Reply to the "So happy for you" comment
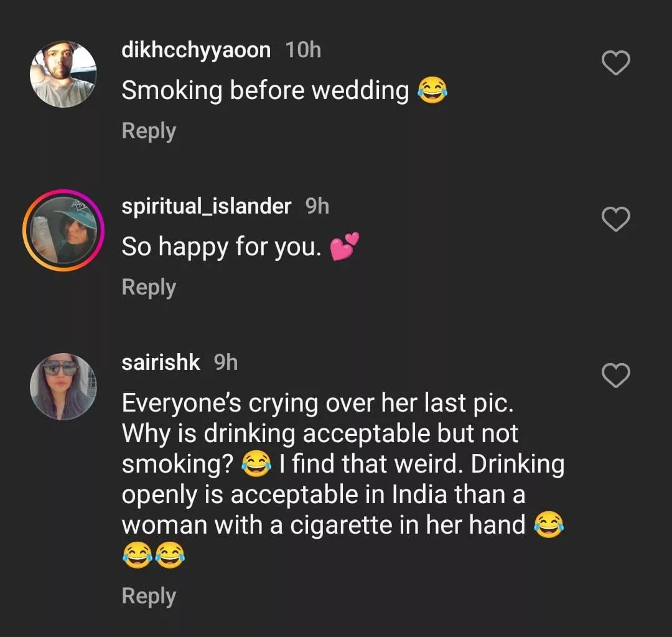 149,288
